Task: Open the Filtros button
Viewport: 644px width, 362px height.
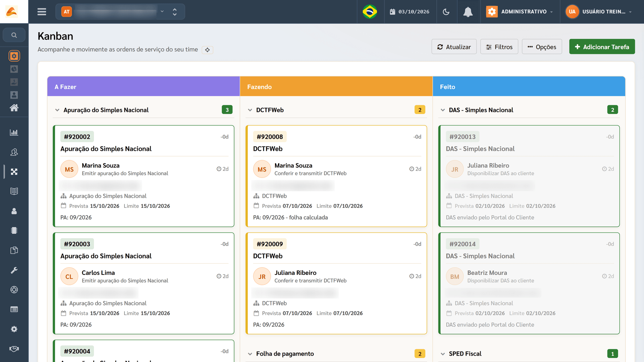Action: tap(499, 47)
